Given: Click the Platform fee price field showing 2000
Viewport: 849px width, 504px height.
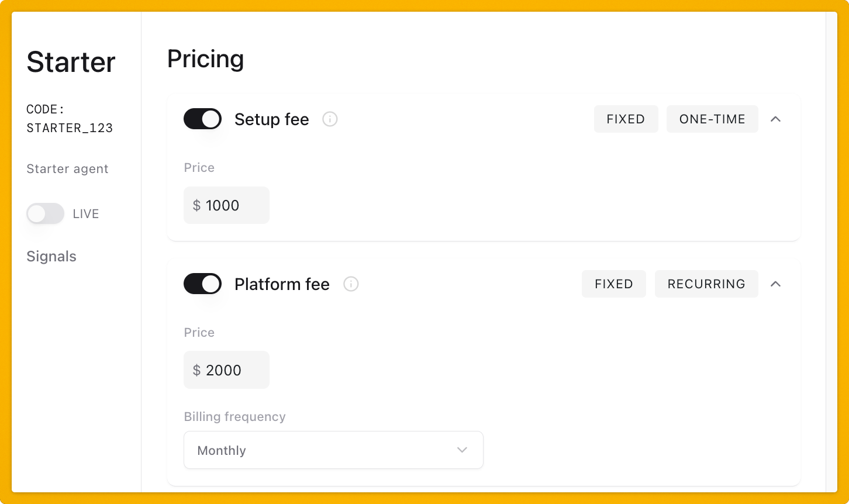Looking at the screenshot, I should point(226,370).
